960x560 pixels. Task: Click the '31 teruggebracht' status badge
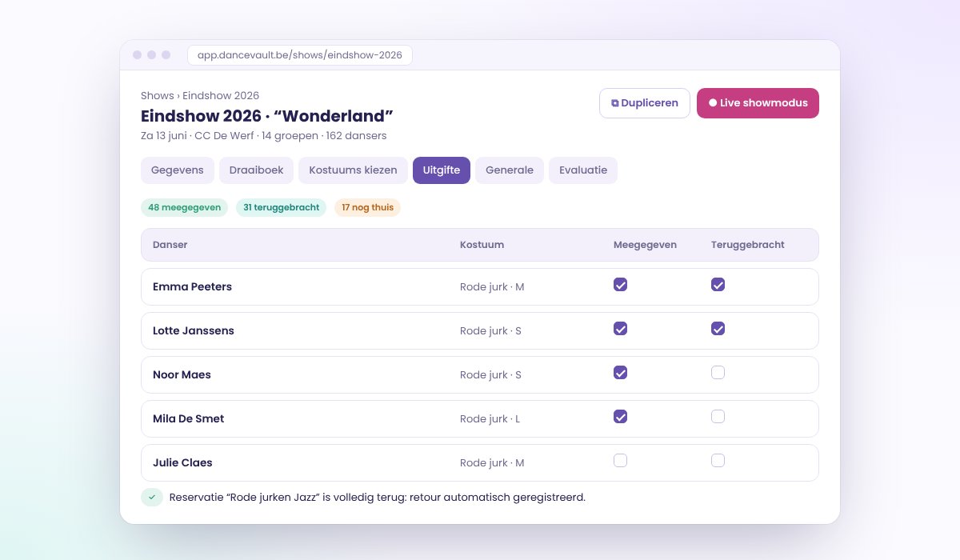click(x=281, y=208)
